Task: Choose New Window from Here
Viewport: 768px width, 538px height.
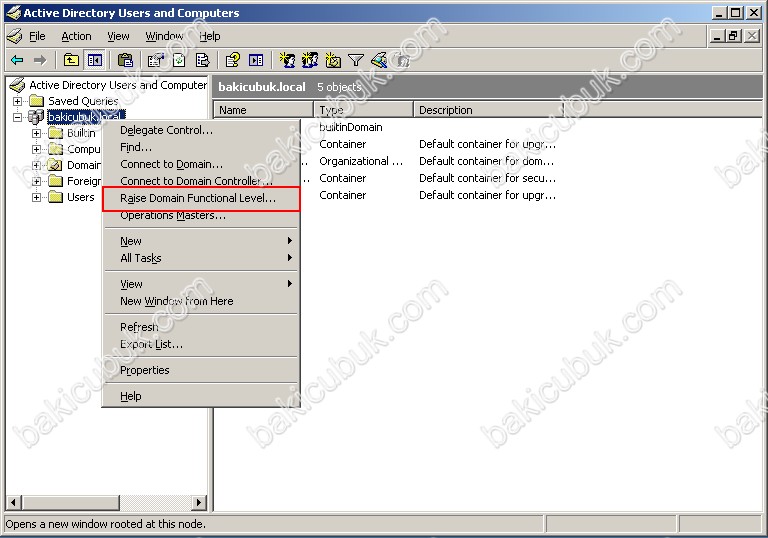Action: pos(201,301)
